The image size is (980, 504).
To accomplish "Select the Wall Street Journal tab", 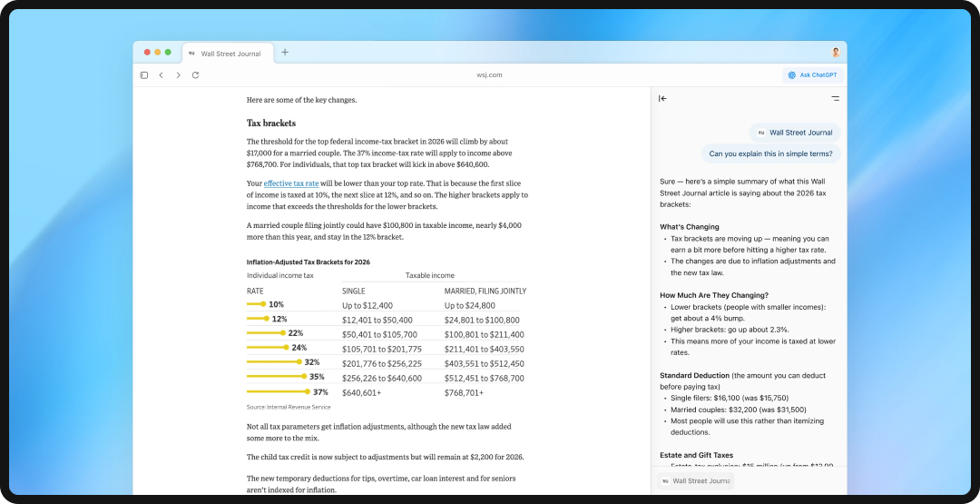I will [230, 54].
